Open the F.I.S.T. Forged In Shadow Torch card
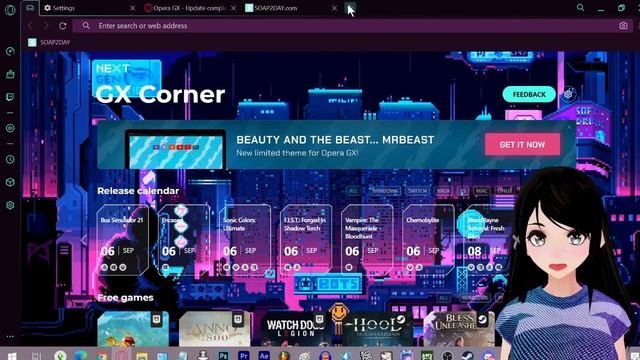The image size is (640, 360). pyautogui.click(x=306, y=240)
